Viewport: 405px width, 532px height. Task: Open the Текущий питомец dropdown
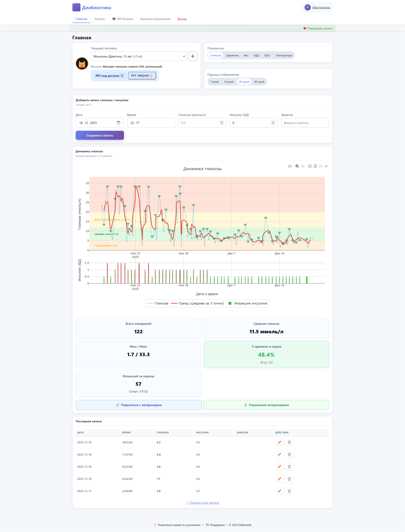[138, 56]
